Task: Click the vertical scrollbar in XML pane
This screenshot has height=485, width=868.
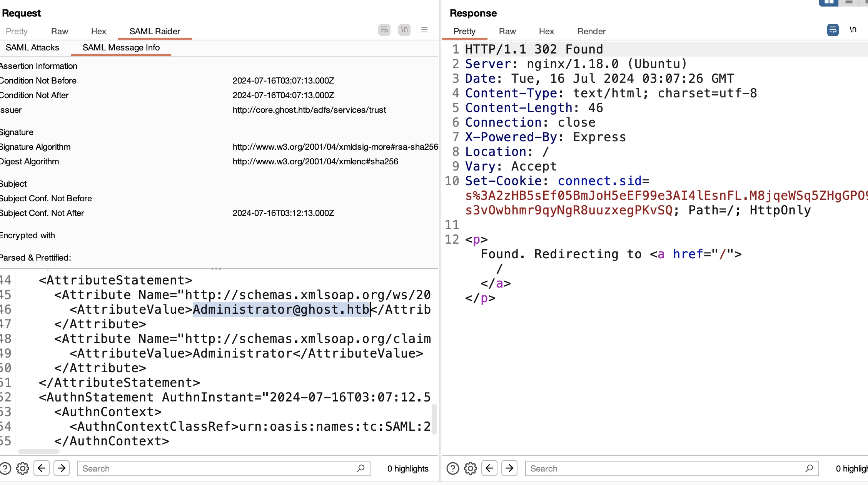Action: (434, 419)
